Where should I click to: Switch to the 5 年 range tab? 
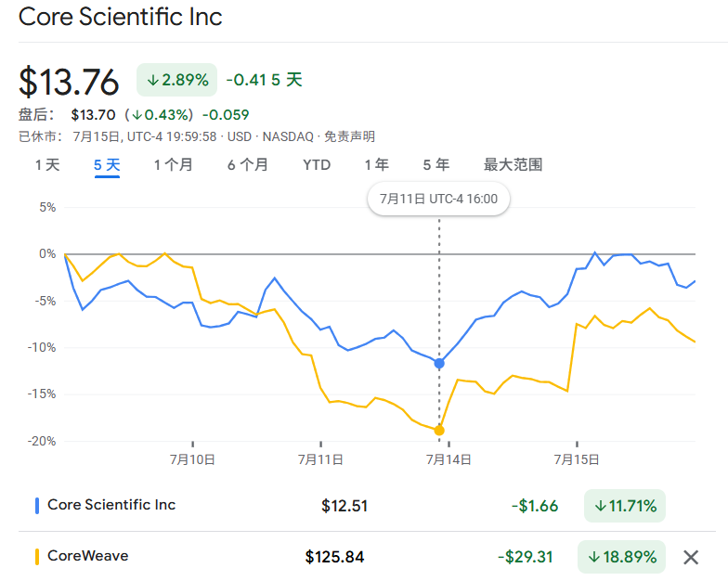point(435,165)
